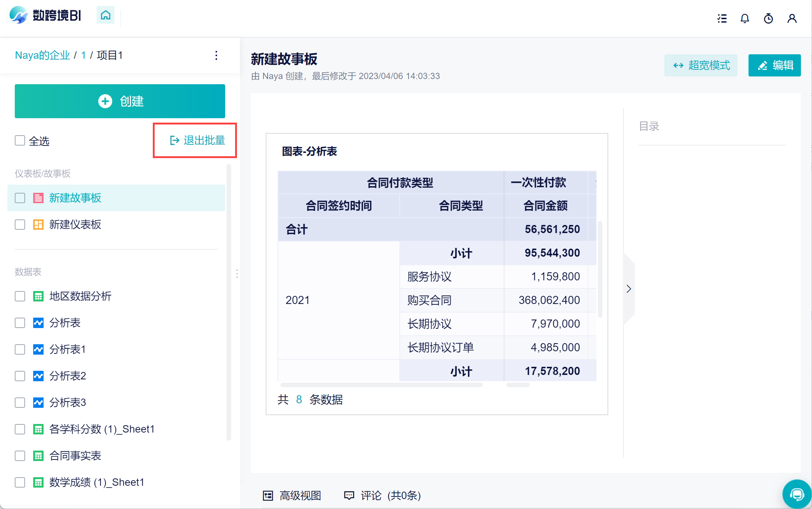Screen dimensions: 812x509
Task: Click the home icon in header
Action: tap(106, 15)
